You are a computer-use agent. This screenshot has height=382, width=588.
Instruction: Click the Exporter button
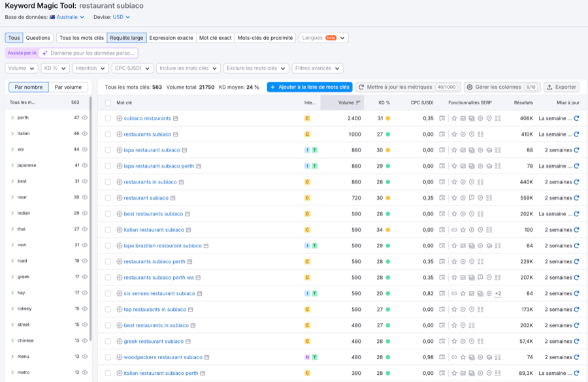click(561, 87)
